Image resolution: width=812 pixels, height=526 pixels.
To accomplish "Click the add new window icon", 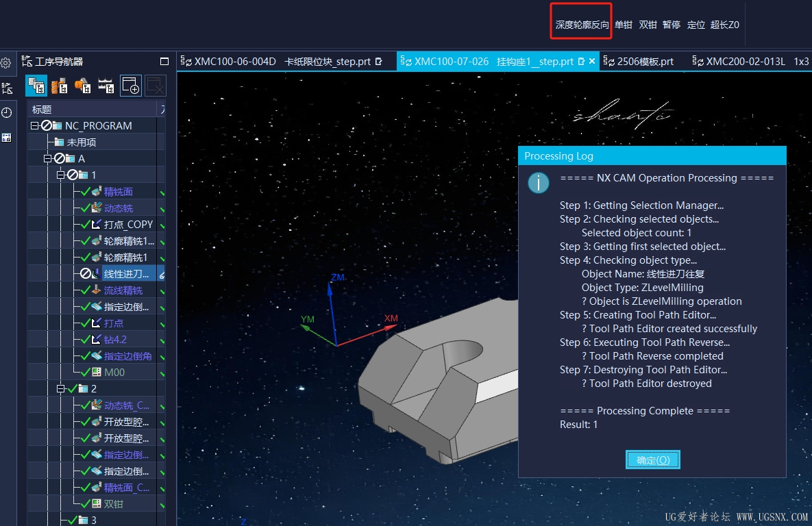I will point(130,86).
